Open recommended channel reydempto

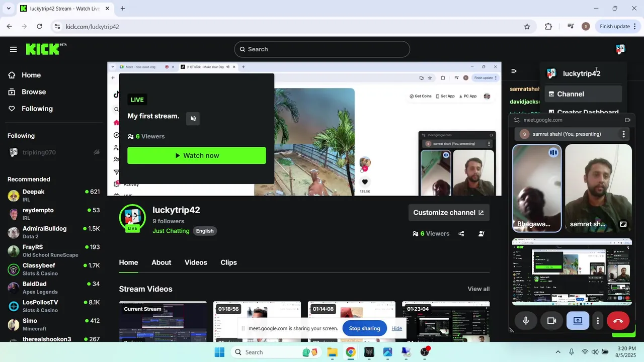(x=54, y=214)
